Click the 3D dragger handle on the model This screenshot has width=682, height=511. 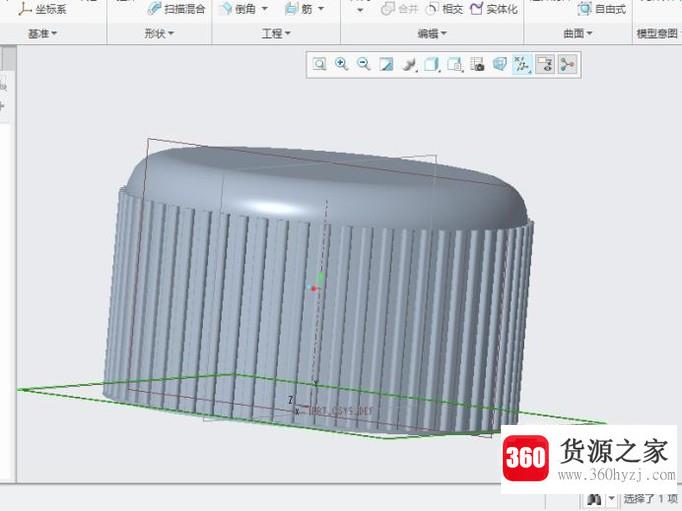pos(315,286)
